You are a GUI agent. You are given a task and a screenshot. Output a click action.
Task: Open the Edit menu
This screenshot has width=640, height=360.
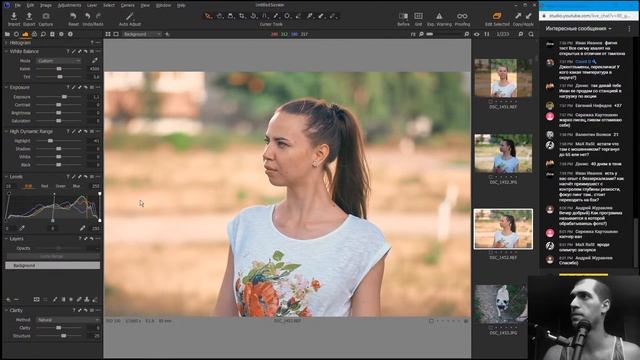tap(30, 5)
